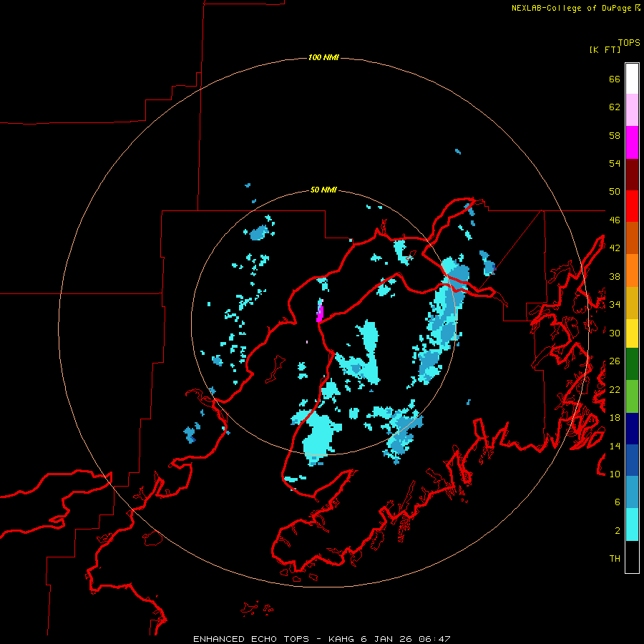Pick the bright red legend swatch
The image size is (644, 644).
pos(632,206)
